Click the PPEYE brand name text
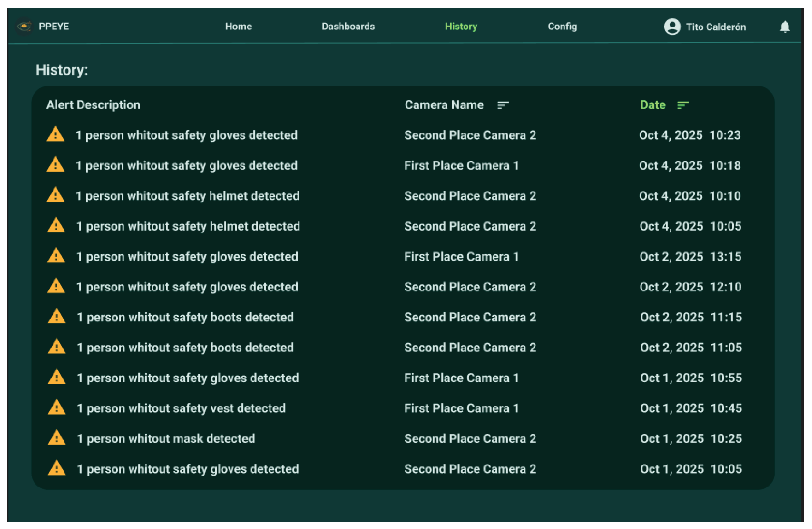This screenshot has height=529, width=812. click(x=54, y=27)
